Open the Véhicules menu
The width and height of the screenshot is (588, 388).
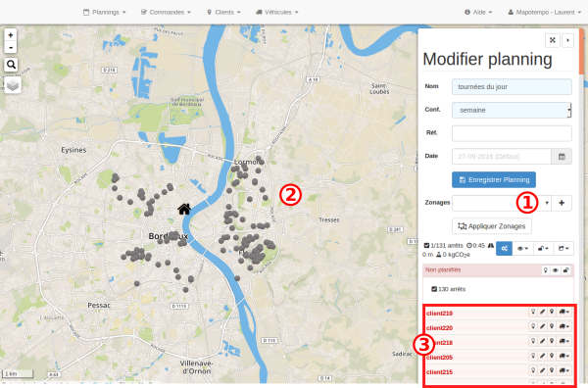click(x=276, y=12)
